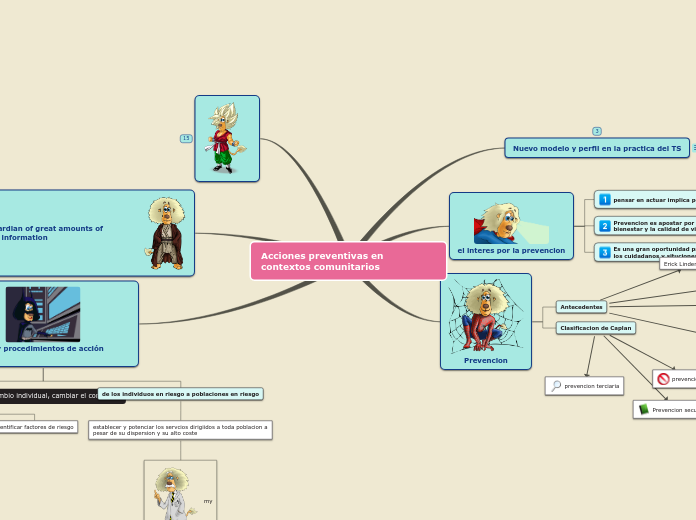Image resolution: width=696 pixels, height=520 pixels.
Task: Select 'pensar en actuar implica' topic text
Action: 654,200
